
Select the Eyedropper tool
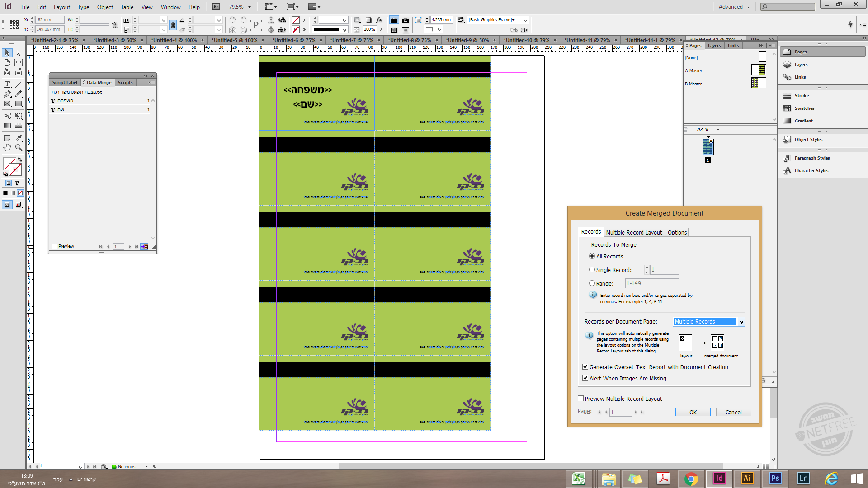point(19,138)
